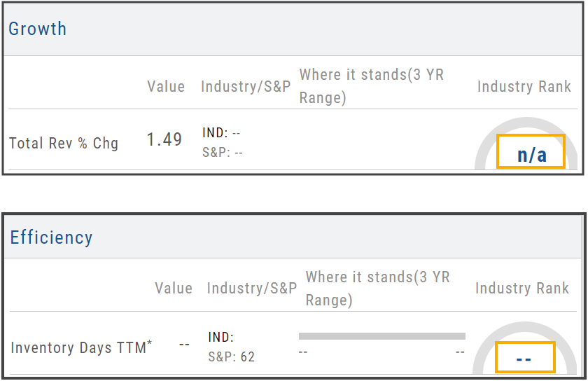588x381 pixels.
Task: Click Where it stands header in Efficiency
Action: pos(378,288)
